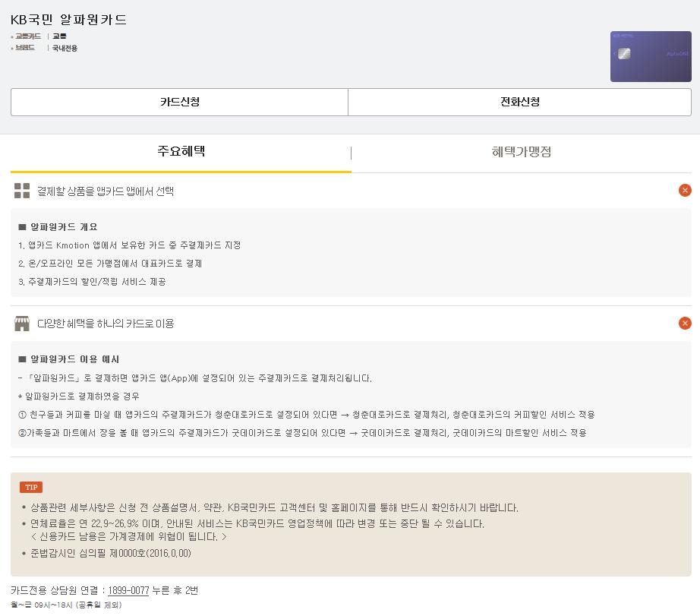Collapse the 다양한 혜택을 하나의 카드로 section

(x=684, y=324)
